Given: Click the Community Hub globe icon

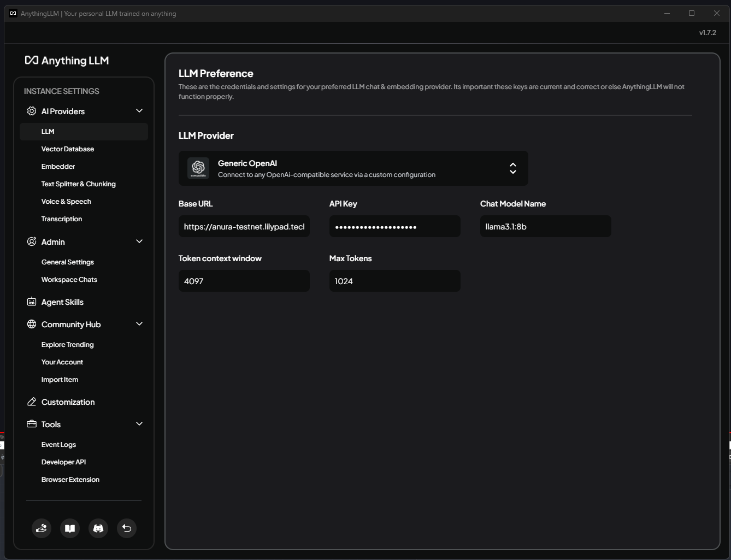Looking at the screenshot, I should click(32, 325).
